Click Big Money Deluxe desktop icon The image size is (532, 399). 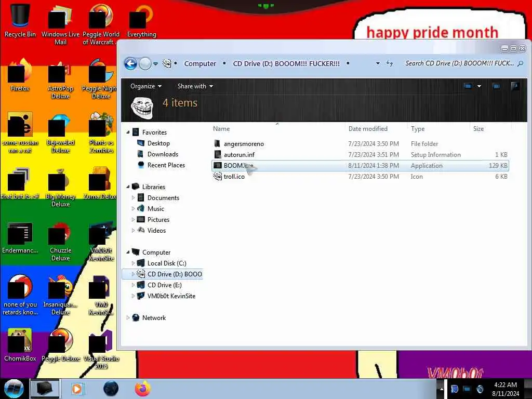click(x=60, y=187)
